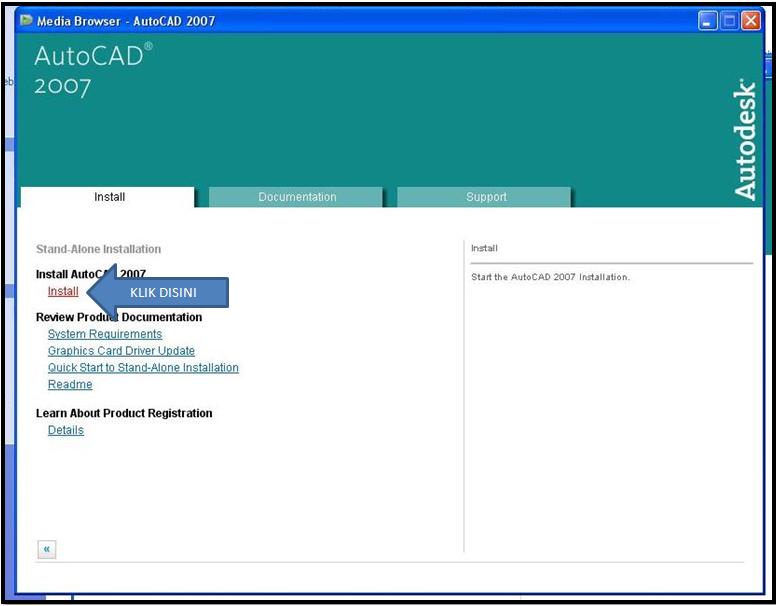Close the Media Browser window
Screen dimensions: 776x606
(751, 21)
